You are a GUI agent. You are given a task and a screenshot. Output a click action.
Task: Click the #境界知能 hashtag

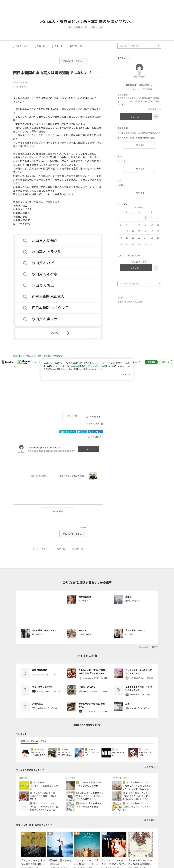(57, 356)
